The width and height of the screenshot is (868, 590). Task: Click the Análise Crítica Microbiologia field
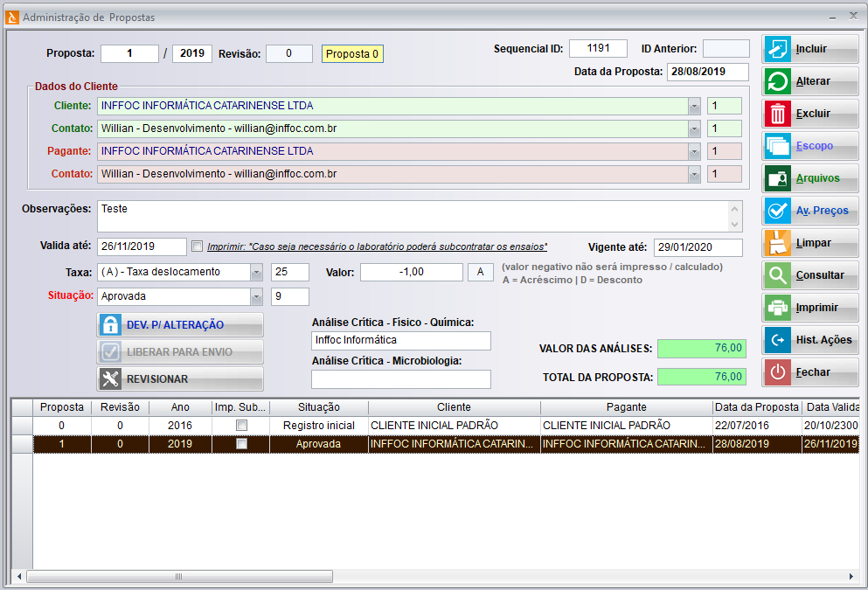click(401, 379)
